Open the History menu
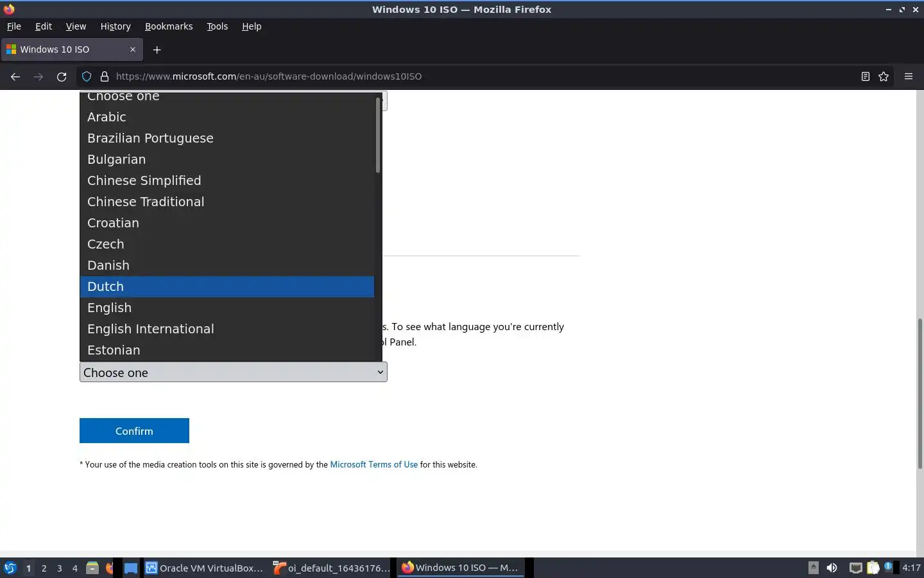 (116, 26)
